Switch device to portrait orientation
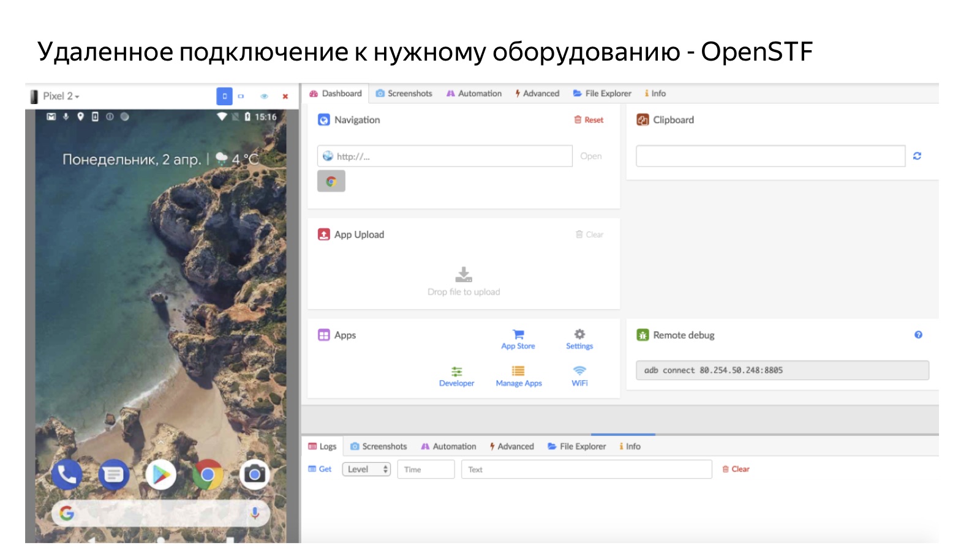Screen dimensions: 980x551 click(x=224, y=96)
